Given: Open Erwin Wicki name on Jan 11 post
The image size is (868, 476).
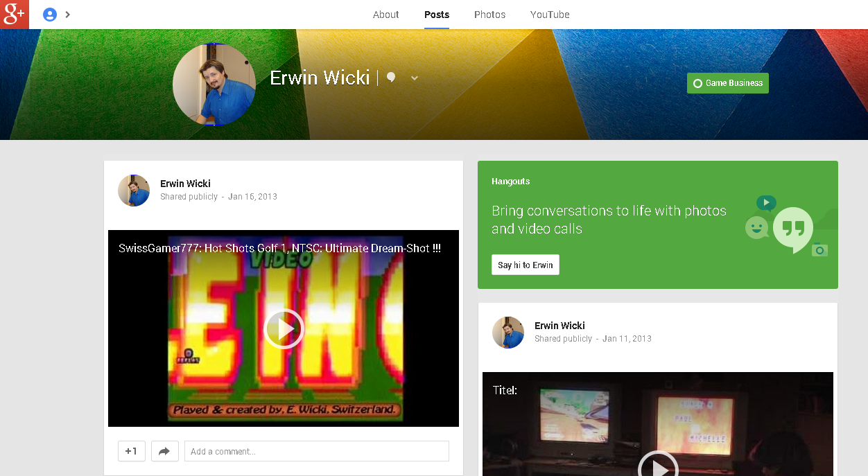Looking at the screenshot, I should point(559,326).
